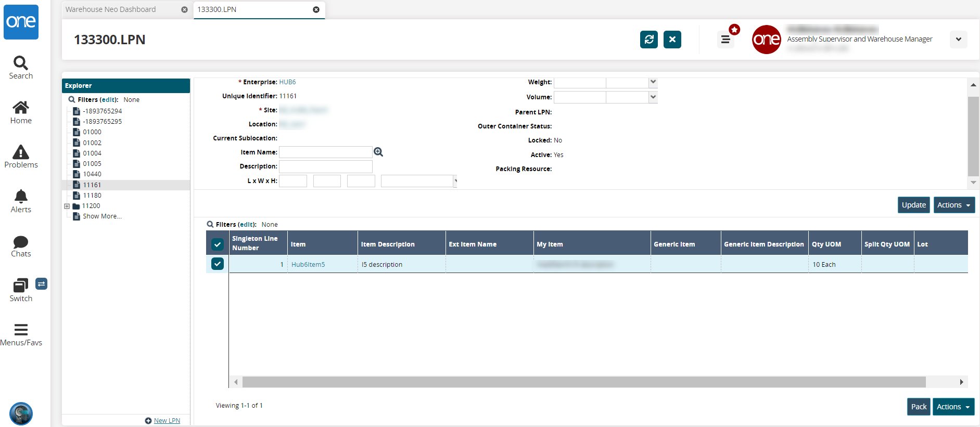Click Show More... in Explorer tree
The image size is (980, 427).
102,216
